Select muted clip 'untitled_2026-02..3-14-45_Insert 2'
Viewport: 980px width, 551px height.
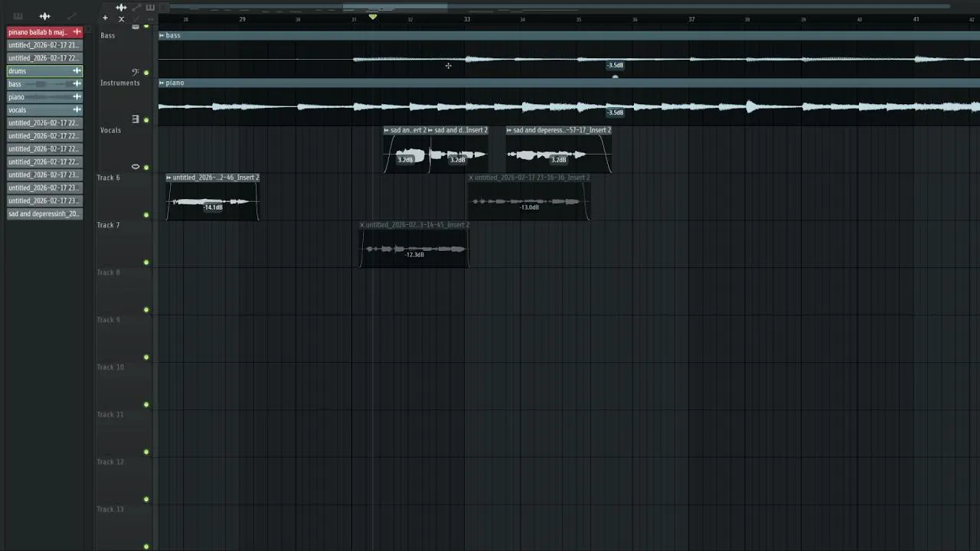413,244
